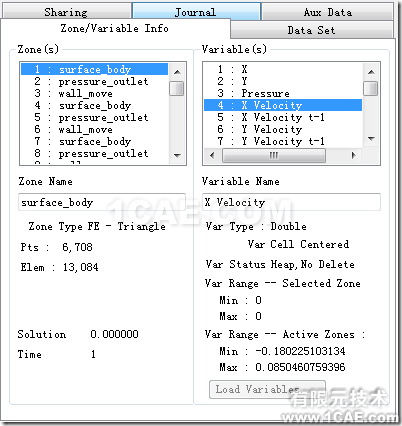Click Variable list scroll up arrow
The height and width of the screenshot is (426, 402).
(371, 71)
